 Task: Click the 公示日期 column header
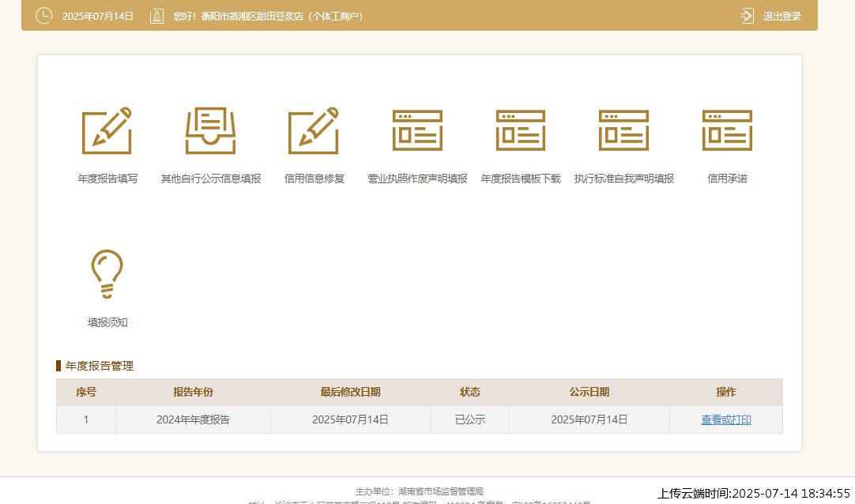[x=589, y=392]
